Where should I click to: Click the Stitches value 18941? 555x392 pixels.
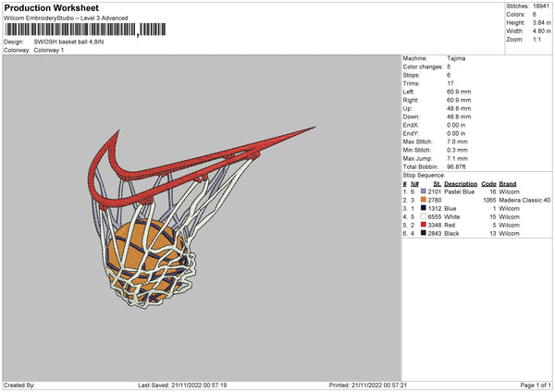click(x=541, y=6)
